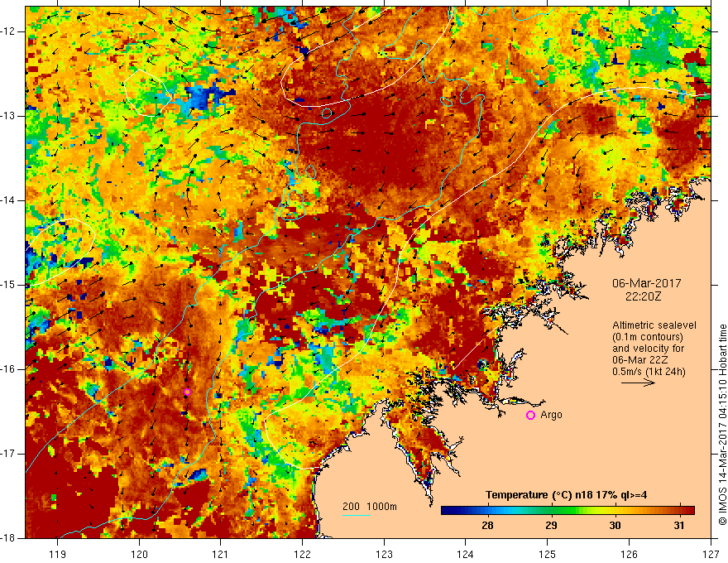Click longitude axis label '125'
Viewport: 728px width, 563px height.
548,554
